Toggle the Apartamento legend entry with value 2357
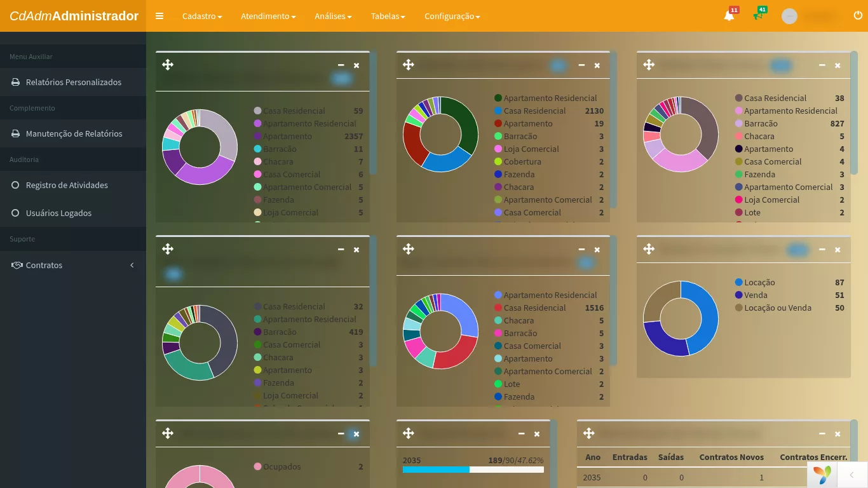This screenshot has width=868, height=488. [x=308, y=136]
